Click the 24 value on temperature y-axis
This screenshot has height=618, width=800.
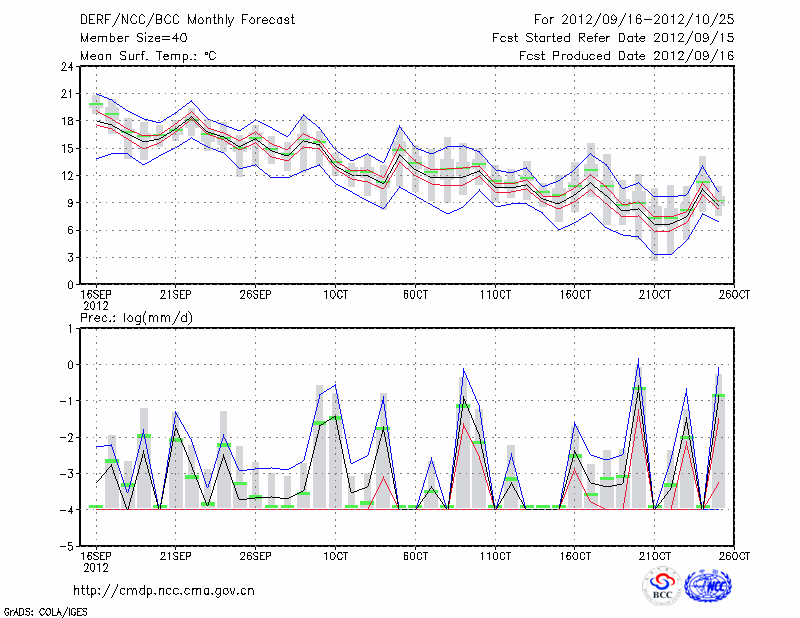(66, 67)
